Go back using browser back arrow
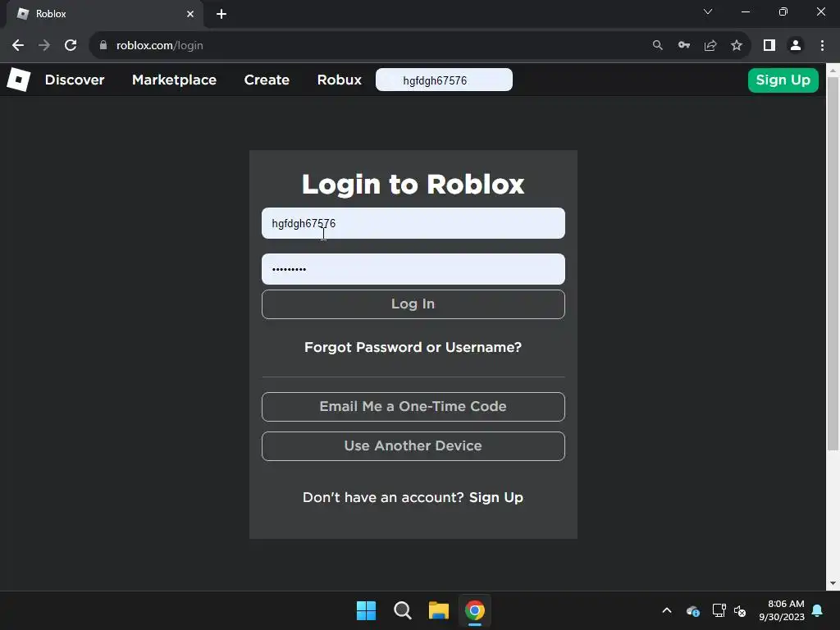The height and width of the screenshot is (630, 840). [18, 46]
